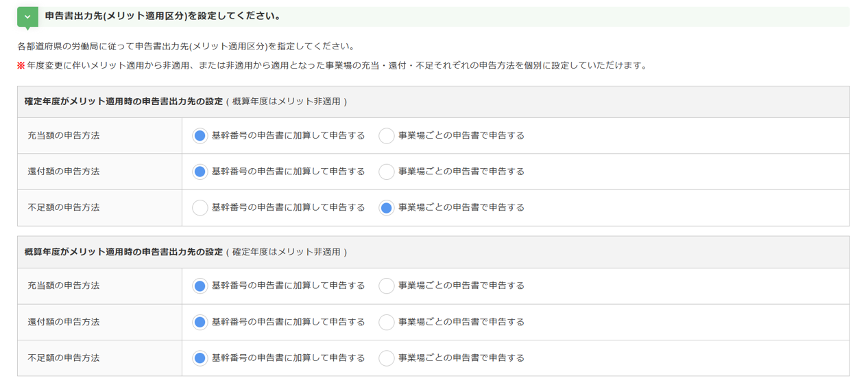Click 充当額の申告方法 row label in 確定年度 table
Screen dimensions: 868x383
(x=64, y=136)
